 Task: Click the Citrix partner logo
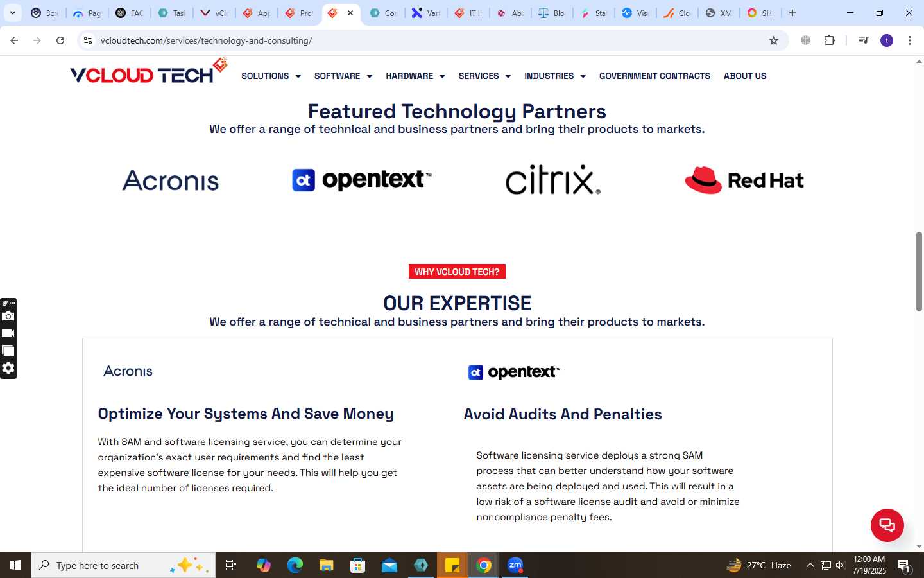click(553, 179)
